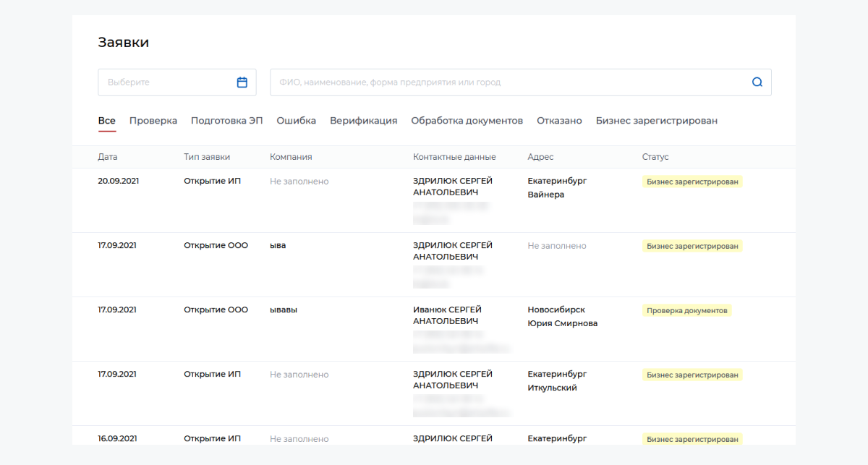Go to the 'Верификация' tab
The height and width of the screenshot is (465, 868).
pyautogui.click(x=363, y=121)
